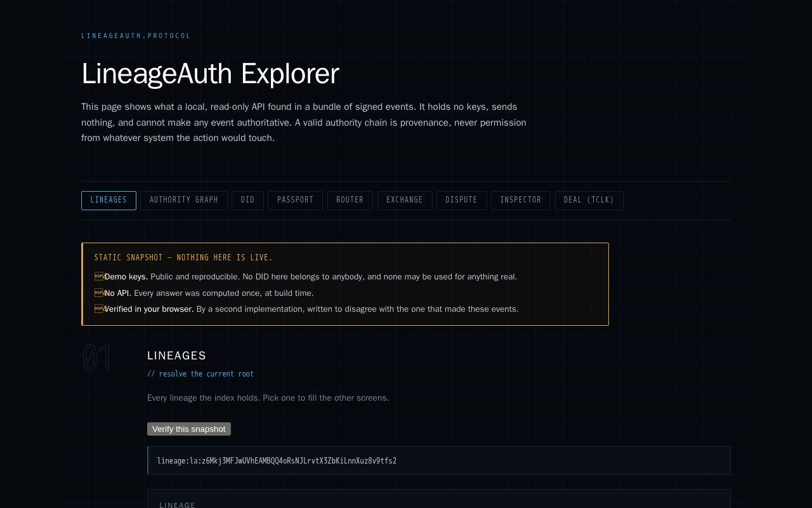This screenshot has height=508, width=812.
Task: Open the Deal (TCLK) tab
Action: click(589, 200)
